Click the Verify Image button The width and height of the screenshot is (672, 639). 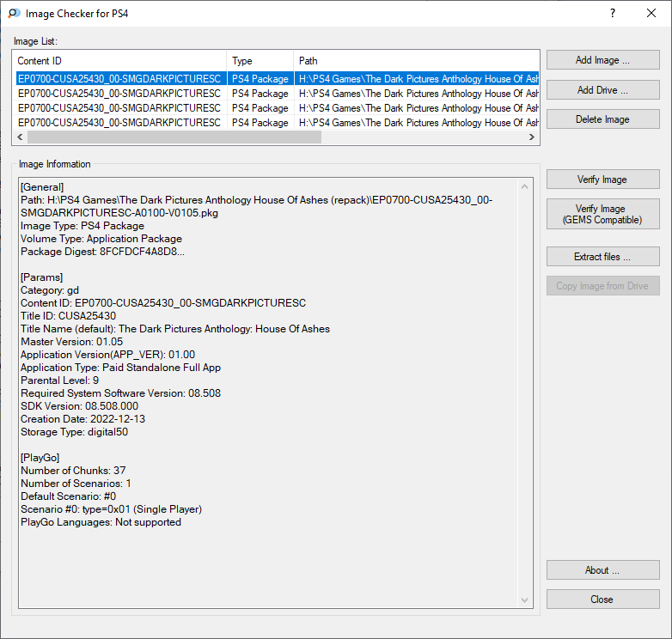(602, 179)
